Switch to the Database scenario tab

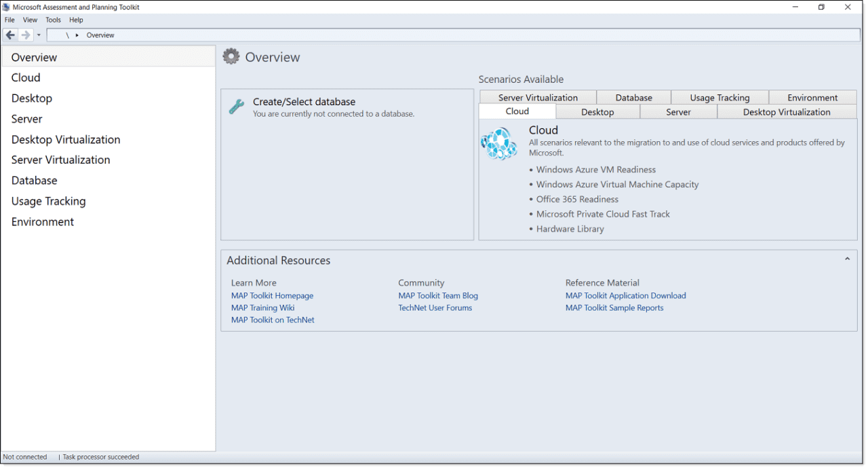pos(634,97)
